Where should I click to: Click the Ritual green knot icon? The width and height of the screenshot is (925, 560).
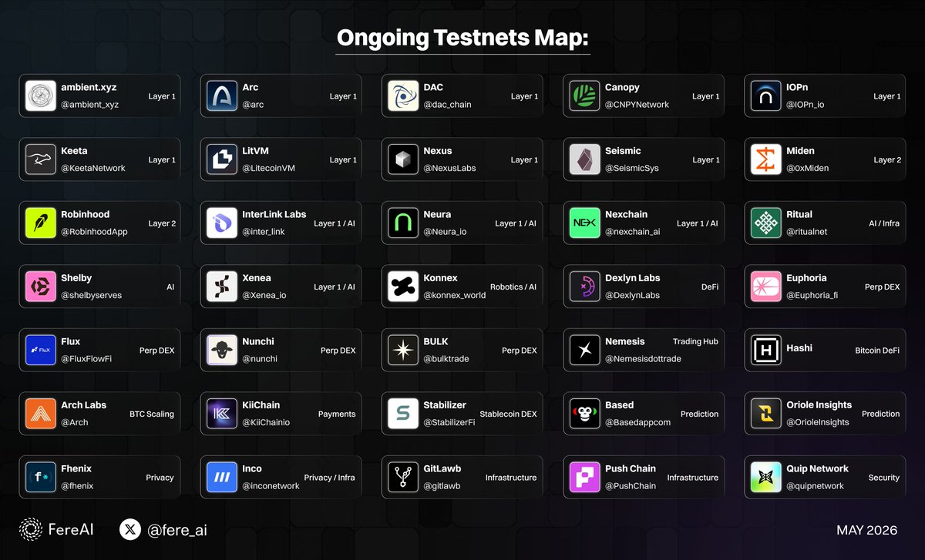(x=765, y=223)
